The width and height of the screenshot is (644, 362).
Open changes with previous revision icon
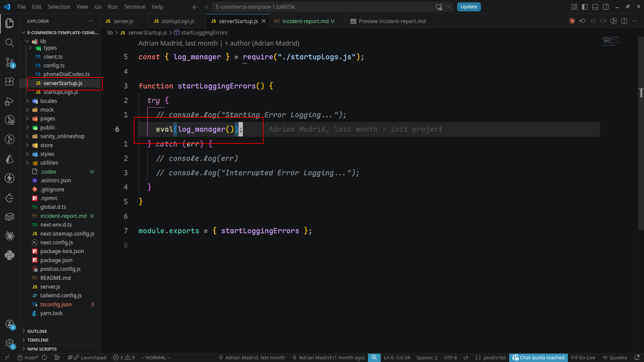click(x=583, y=21)
